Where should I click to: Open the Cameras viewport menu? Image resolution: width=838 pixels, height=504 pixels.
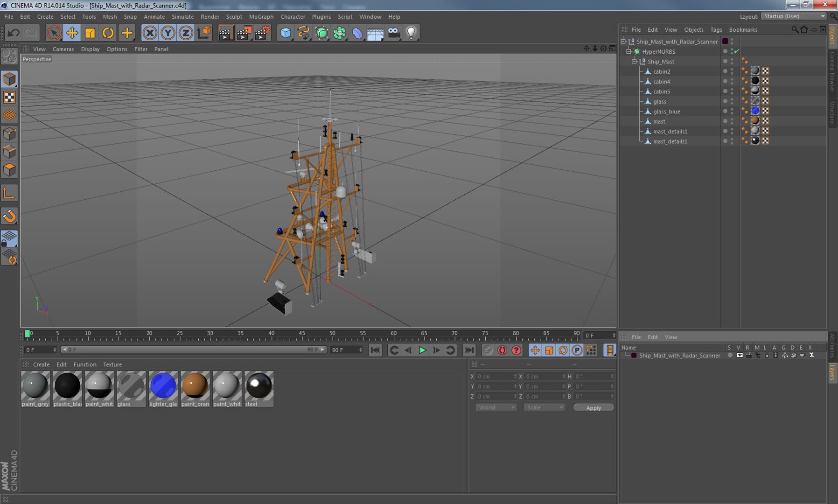pyautogui.click(x=63, y=49)
